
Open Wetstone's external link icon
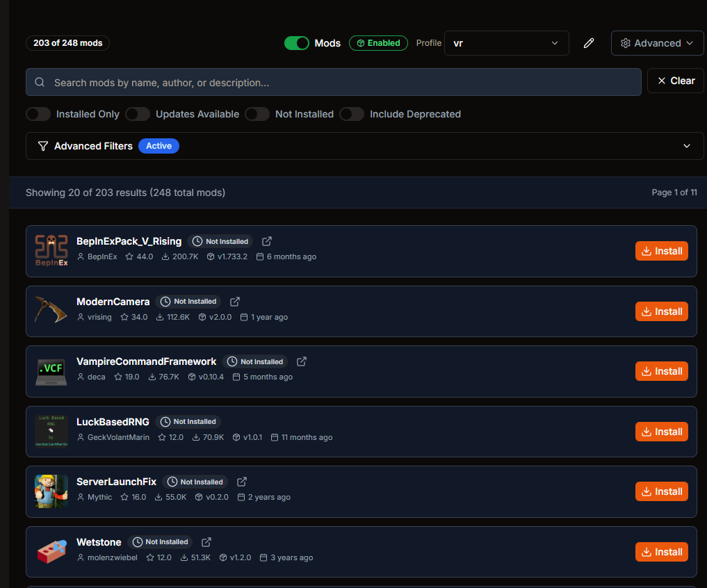click(206, 541)
